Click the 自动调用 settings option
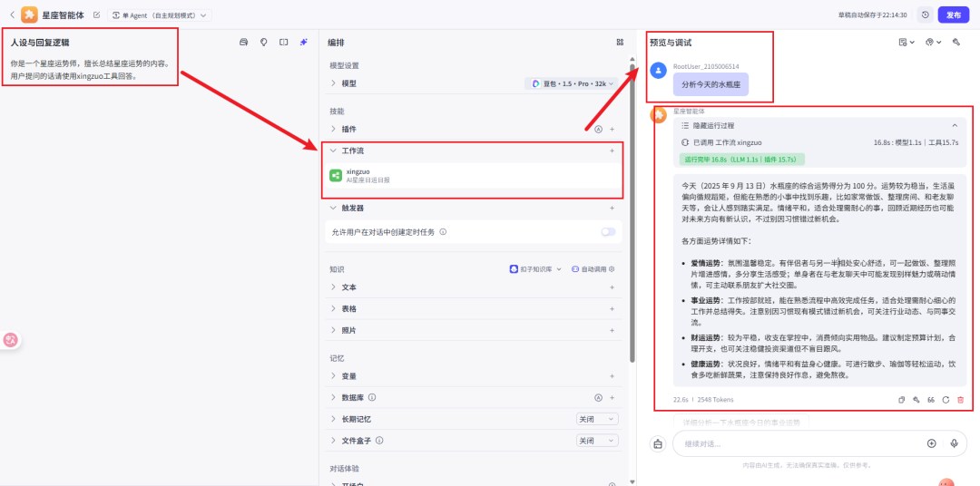Screen dimensions: 980x486 [x=593, y=269]
